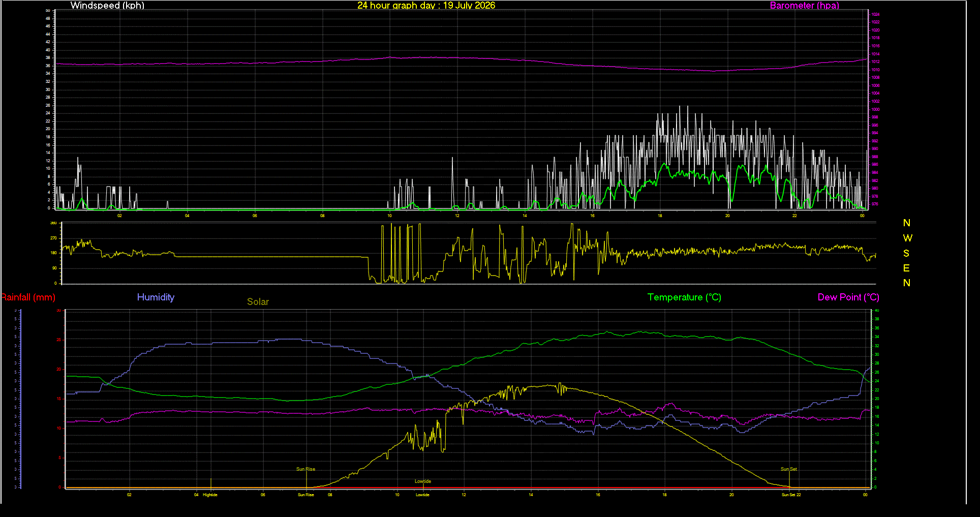Select the Sun Rise label above the dotted marker

(x=305, y=469)
